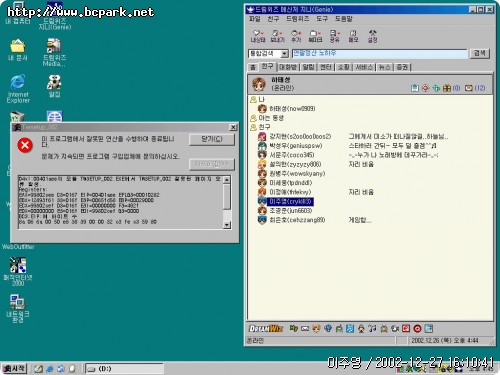This screenshot has width=500, height=375.
Task: Click the 추가 add-friend toolbar icon
Action: [296, 36]
